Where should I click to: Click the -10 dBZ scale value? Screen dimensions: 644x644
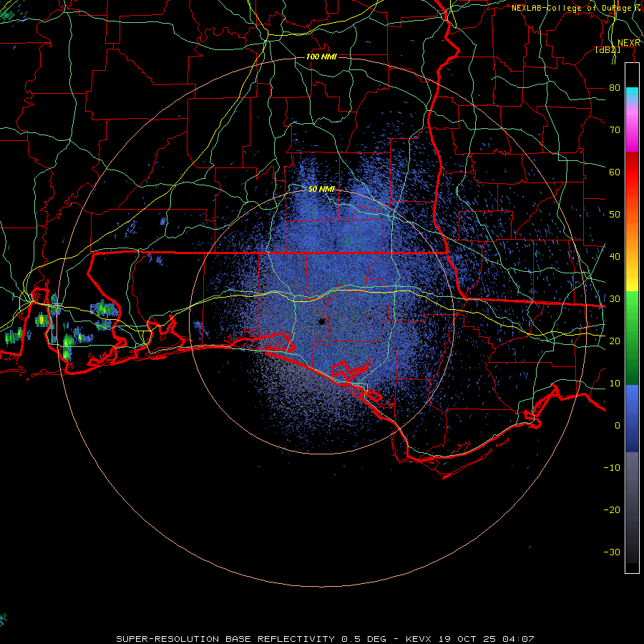click(x=612, y=468)
